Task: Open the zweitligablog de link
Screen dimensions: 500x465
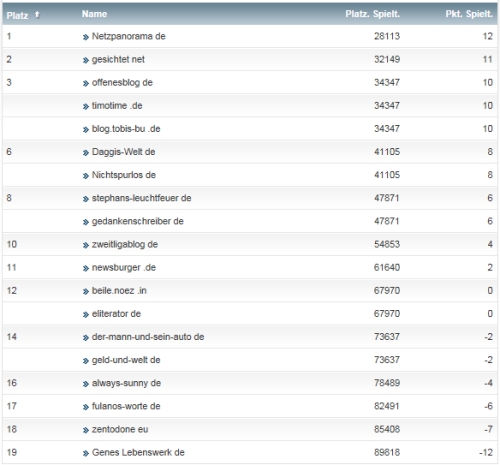Action: tap(125, 244)
